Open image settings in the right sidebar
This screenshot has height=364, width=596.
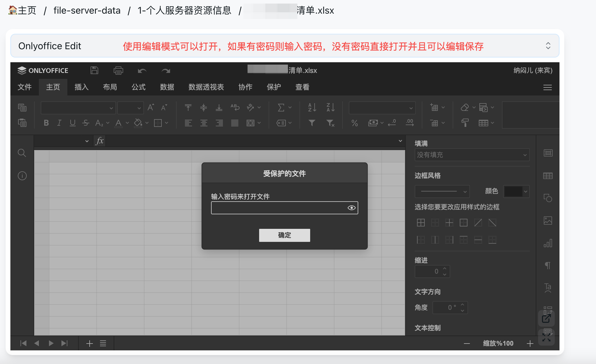pos(548,221)
